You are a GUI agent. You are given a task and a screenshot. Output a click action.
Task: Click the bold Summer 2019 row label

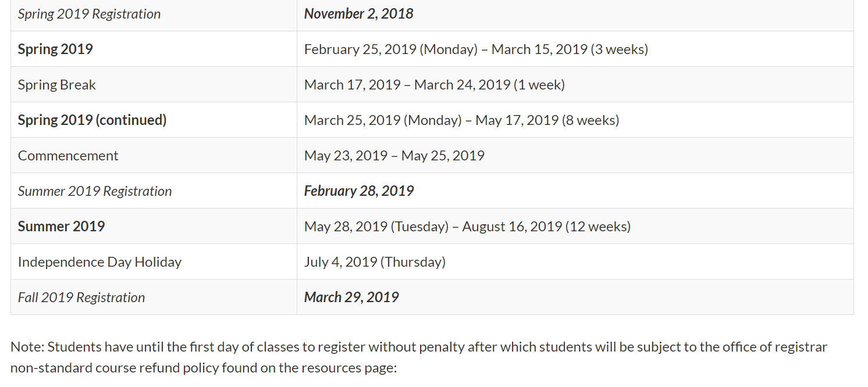61,227
